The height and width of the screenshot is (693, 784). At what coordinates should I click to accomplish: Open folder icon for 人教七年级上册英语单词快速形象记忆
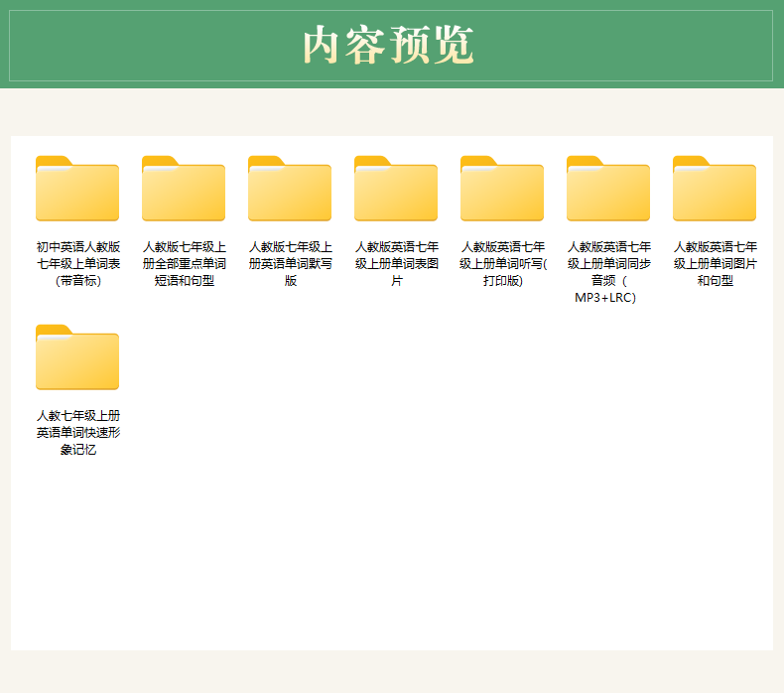(x=77, y=357)
